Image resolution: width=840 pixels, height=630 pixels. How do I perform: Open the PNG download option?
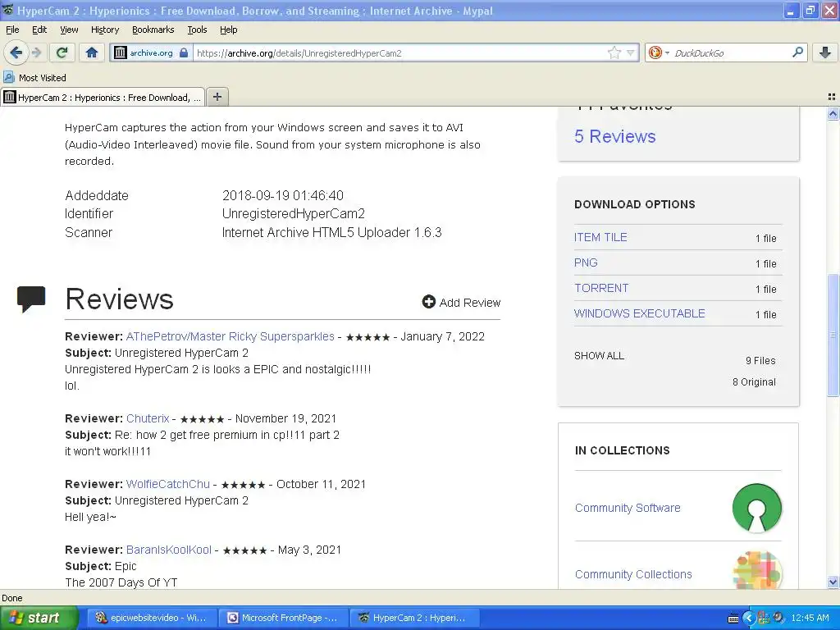[586, 262]
